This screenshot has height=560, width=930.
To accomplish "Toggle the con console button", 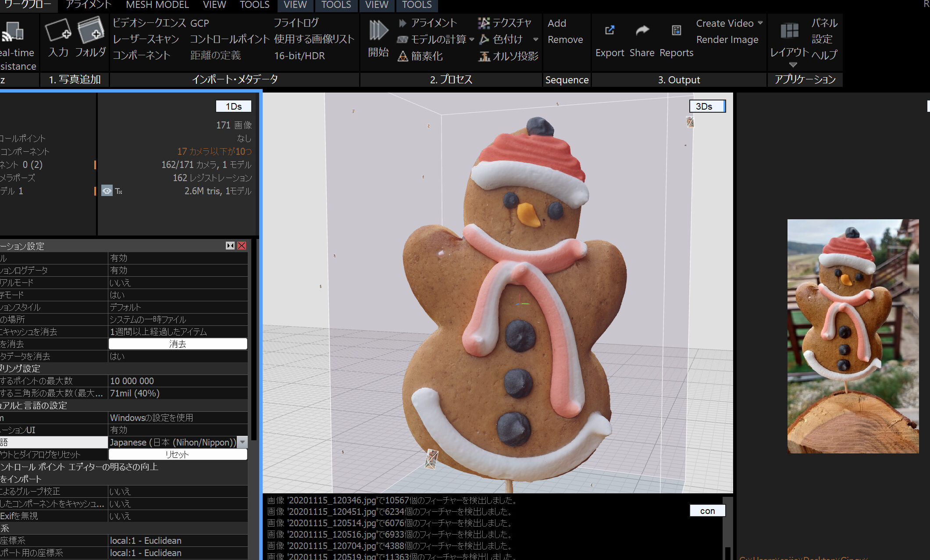I will [x=707, y=510].
